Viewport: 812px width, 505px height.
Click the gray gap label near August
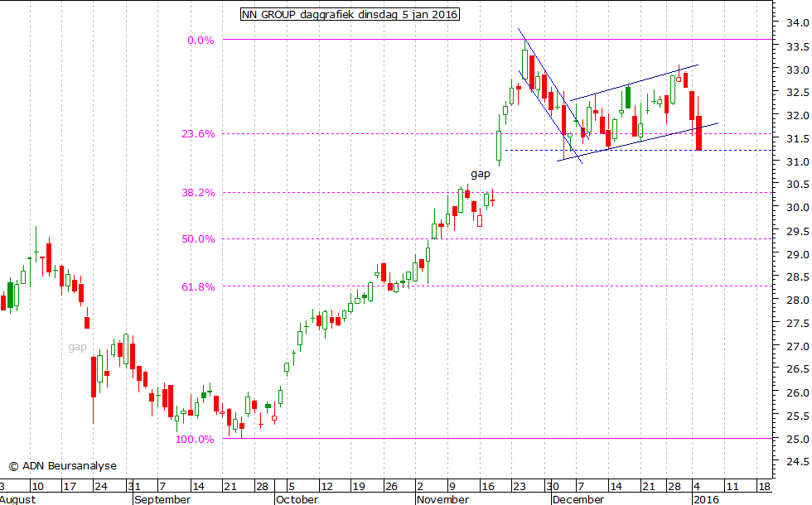77,347
